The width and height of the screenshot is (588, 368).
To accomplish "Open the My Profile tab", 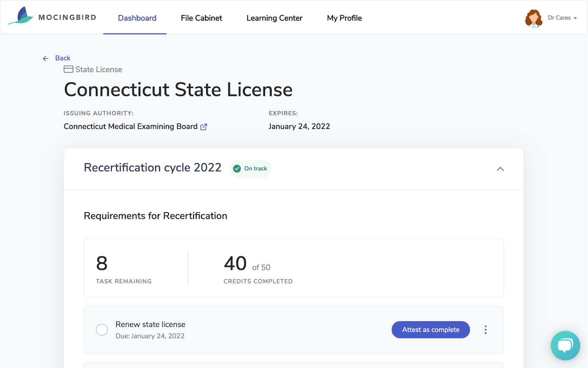I will 344,18.
